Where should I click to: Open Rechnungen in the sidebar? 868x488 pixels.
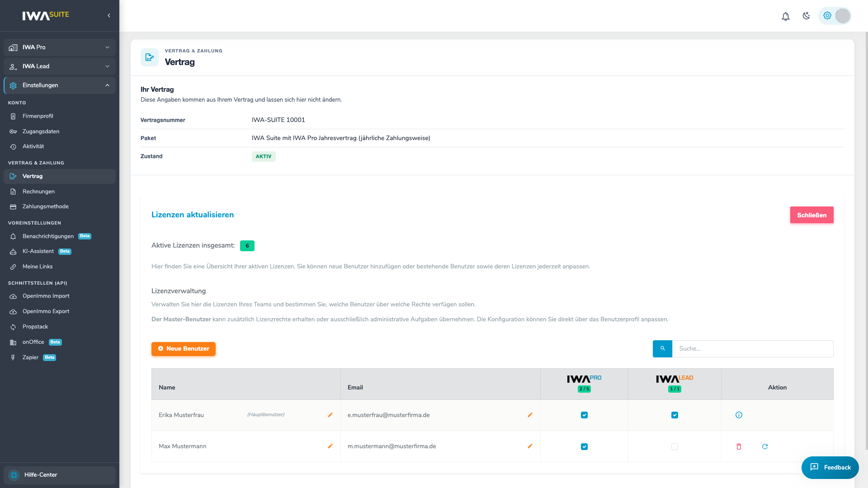click(60, 192)
